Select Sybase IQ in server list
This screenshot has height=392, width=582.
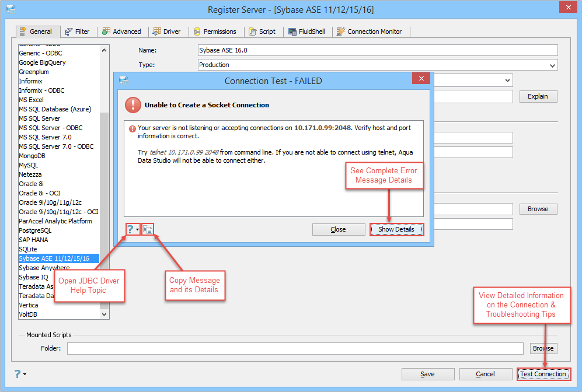pyautogui.click(x=33, y=277)
